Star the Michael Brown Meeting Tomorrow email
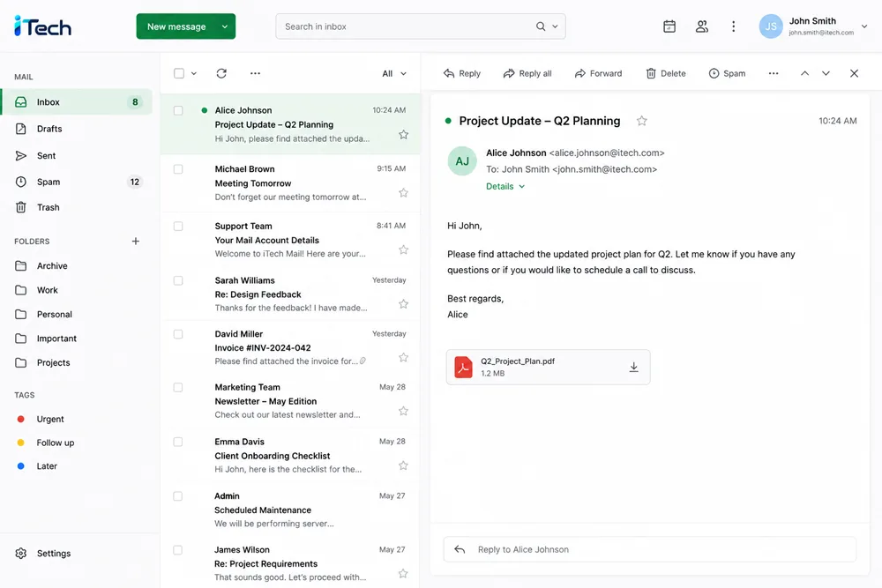The image size is (882, 588). point(403,193)
